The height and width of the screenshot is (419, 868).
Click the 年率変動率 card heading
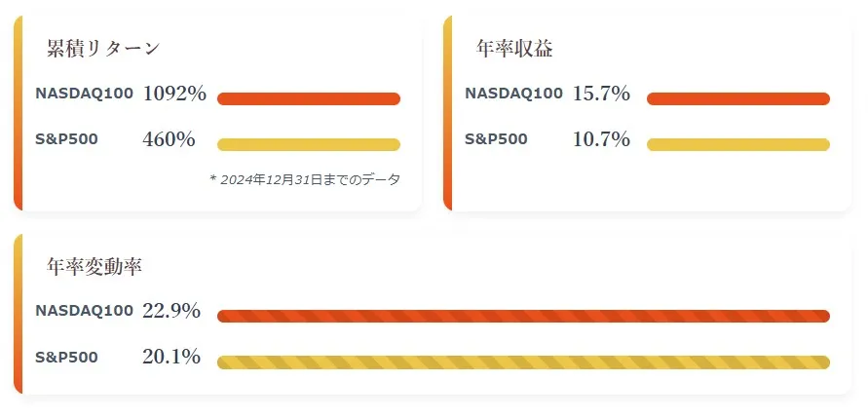pyautogui.click(x=94, y=266)
